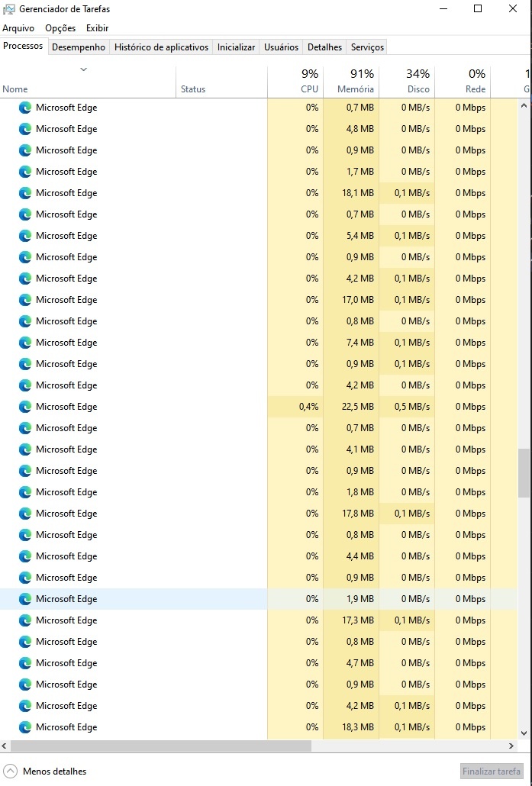Click the 91% memory usage total
Image resolution: width=532 pixels, height=786 pixels.
(x=362, y=74)
